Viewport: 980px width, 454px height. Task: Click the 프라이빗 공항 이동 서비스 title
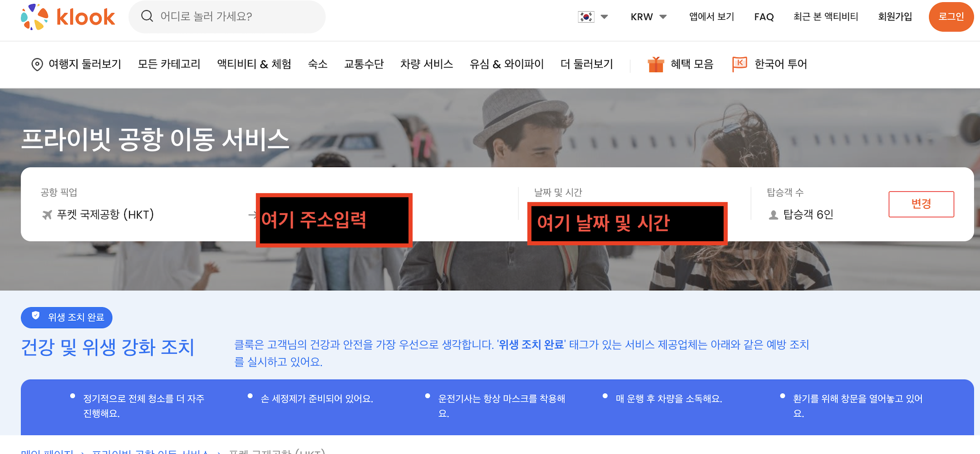coord(155,139)
